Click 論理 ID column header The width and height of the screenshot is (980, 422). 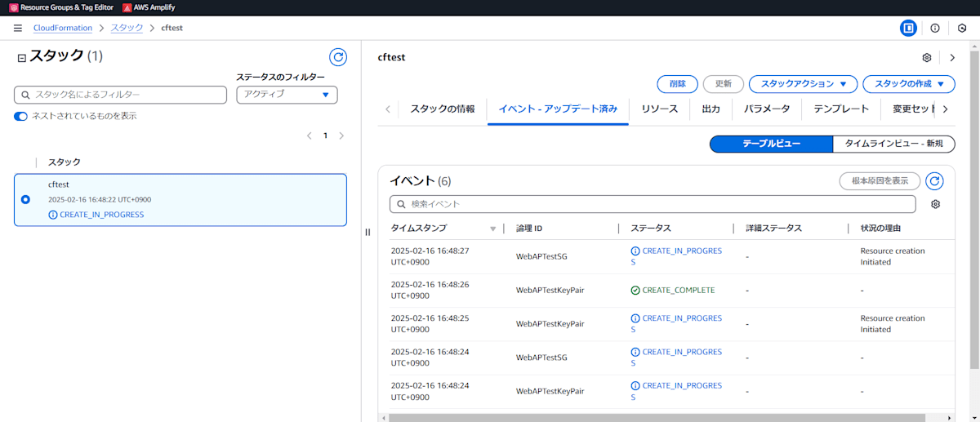[529, 229]
